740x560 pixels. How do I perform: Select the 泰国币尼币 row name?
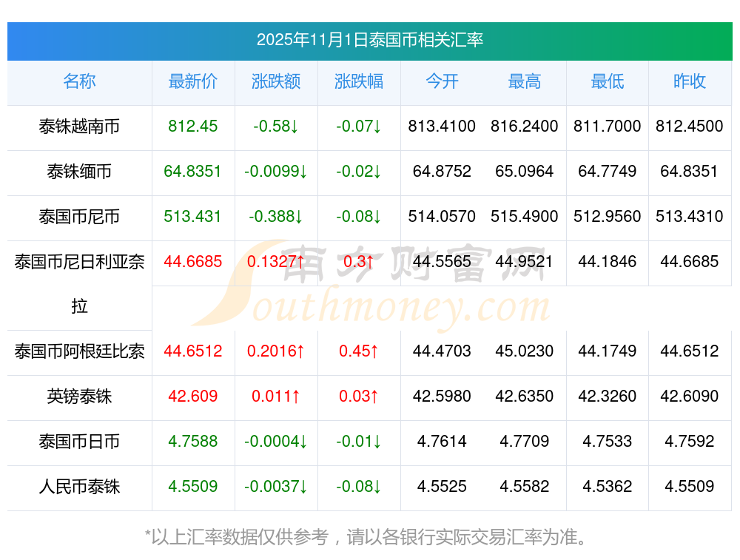79,217
